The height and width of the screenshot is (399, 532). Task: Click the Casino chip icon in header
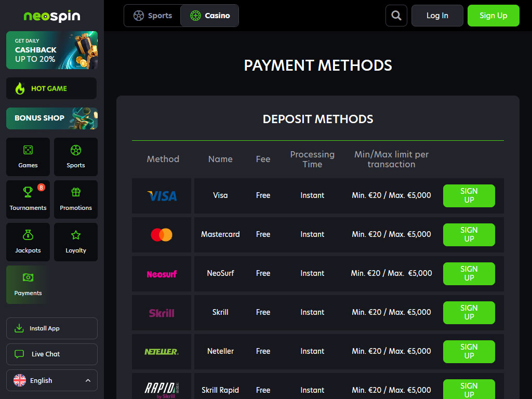coord(195,16)
